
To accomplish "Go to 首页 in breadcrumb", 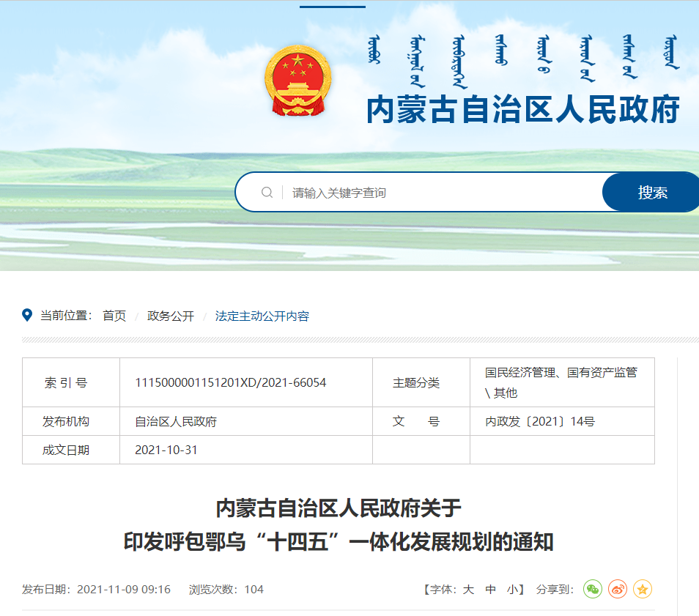I will (114, 316).
